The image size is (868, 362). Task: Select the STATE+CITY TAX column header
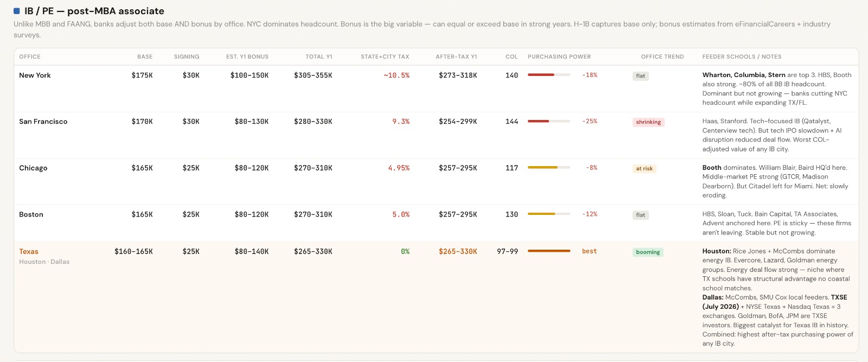click(385, 56)
